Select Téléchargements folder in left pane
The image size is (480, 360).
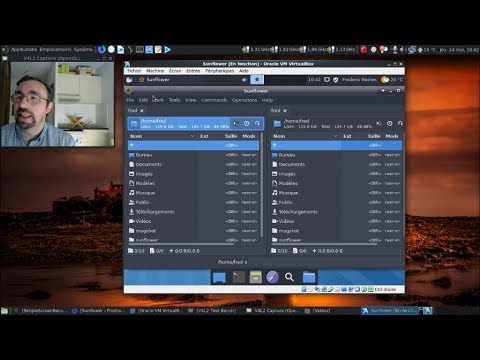193,212
